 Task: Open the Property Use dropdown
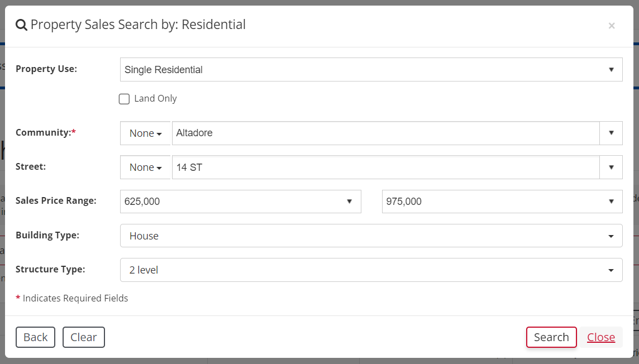[371, 70]
